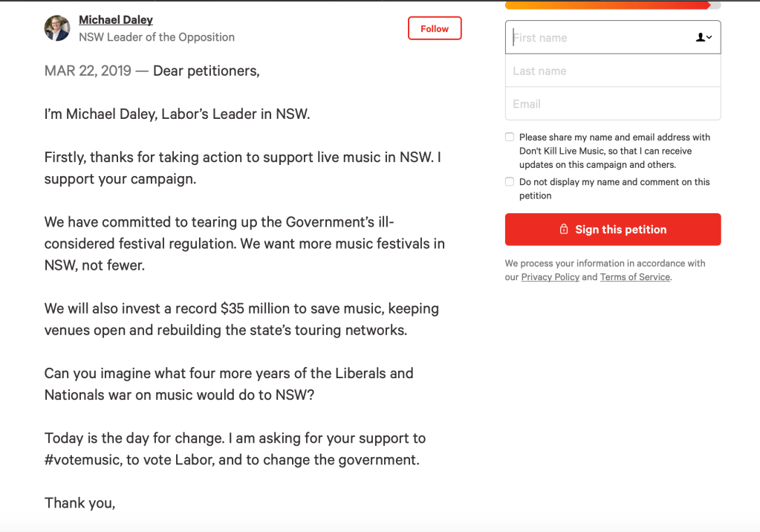The width and height of the screenshot is (760, 532).
Task: Expand the autofill chevron in First name
Action: coord(709,37)
